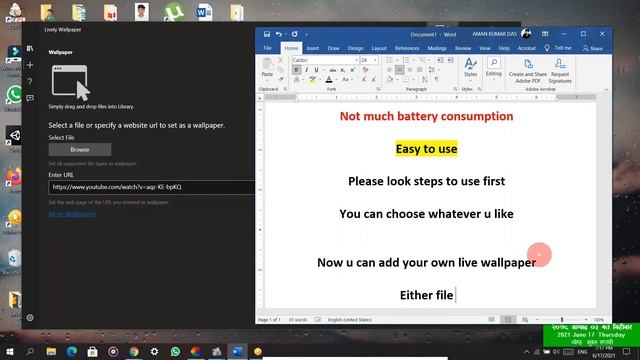The width and height of the screenshot is (640, 360).
Task: Launch Paragraph dialog from group corner
Action: (x=455, y=89)
